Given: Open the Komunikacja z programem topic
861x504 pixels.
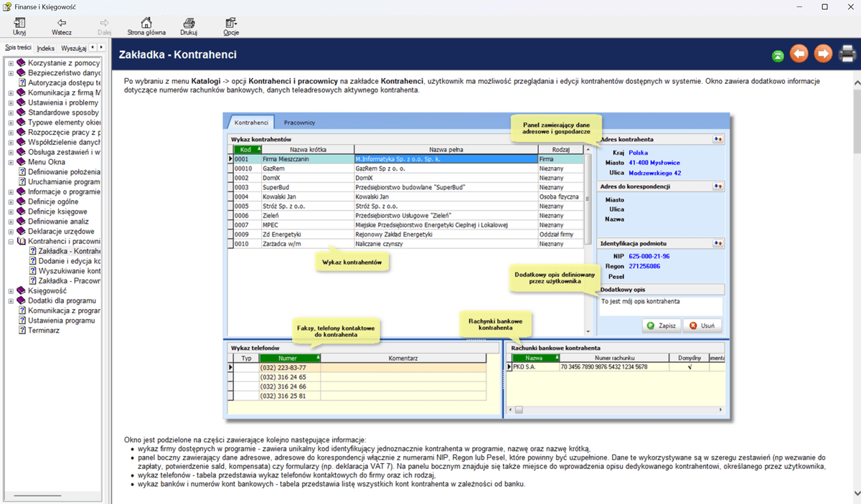Looking at the screenshot, I should [64, 311].
